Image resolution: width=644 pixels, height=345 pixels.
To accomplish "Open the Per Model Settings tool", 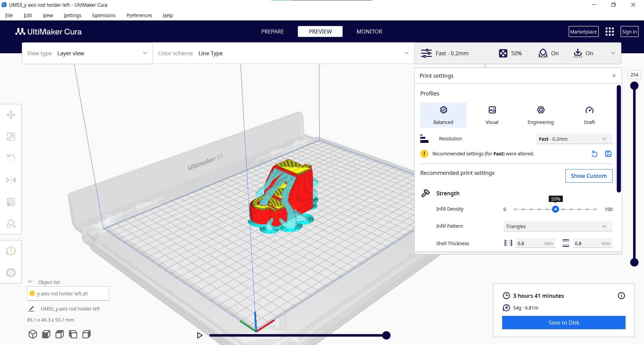I will tap(11, 202).
